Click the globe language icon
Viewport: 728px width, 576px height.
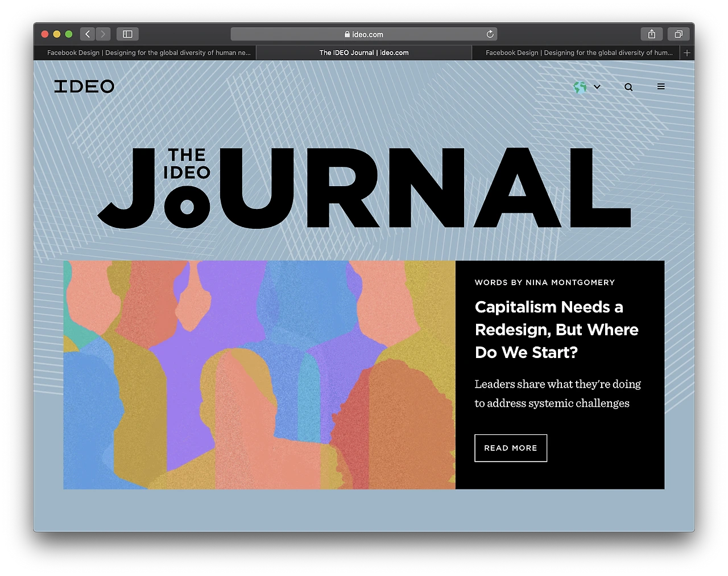point(580,87)
